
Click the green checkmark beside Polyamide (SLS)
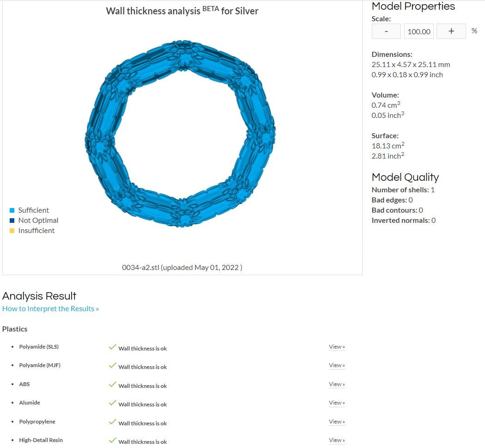pos(112,347)
